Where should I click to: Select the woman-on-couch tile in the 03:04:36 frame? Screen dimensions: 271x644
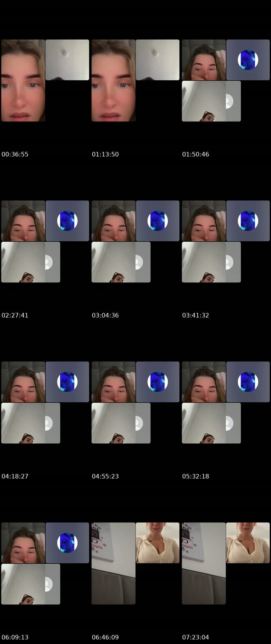tap(113, 221)
